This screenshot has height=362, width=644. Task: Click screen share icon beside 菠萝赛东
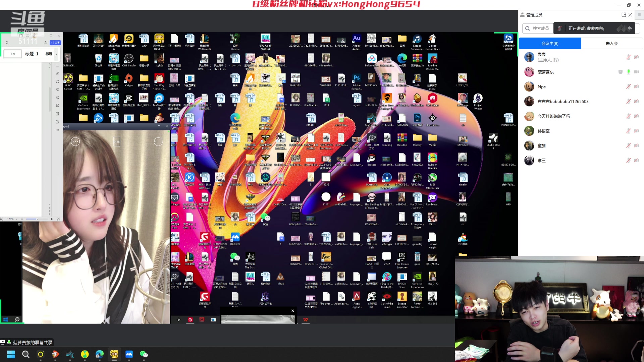coord(621,72)
